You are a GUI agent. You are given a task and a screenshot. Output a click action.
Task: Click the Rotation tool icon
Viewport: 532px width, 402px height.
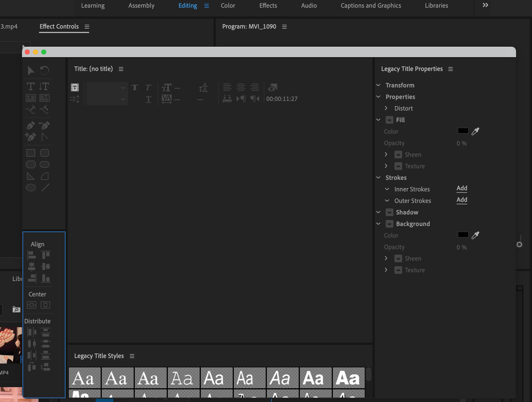click(45, 70)
